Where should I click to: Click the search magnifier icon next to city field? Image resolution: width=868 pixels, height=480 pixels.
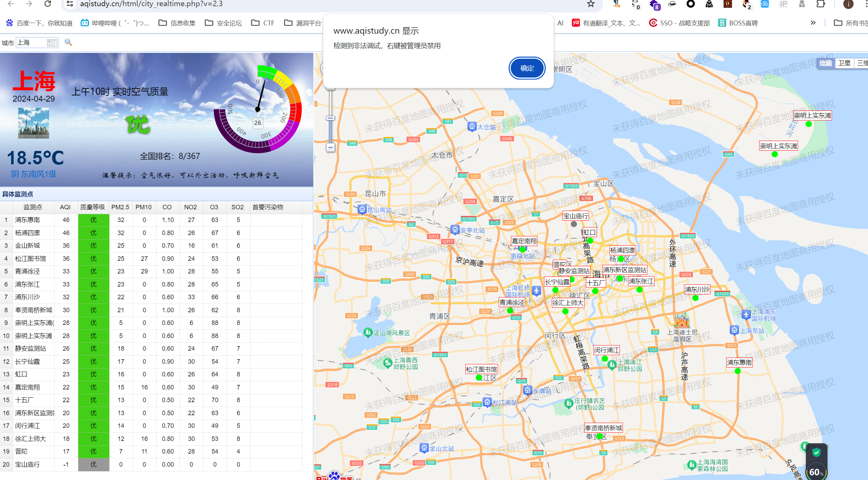point(68,43)
